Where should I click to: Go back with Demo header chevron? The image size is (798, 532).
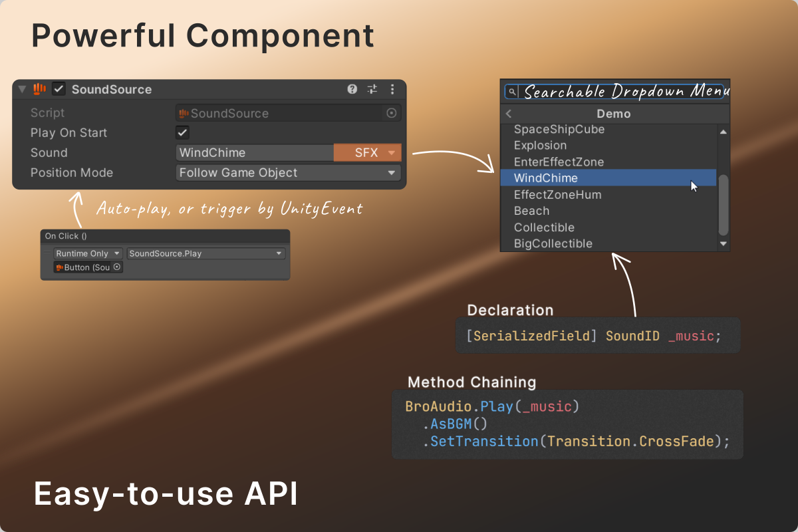pyautogui.click(x=509, y=114)
